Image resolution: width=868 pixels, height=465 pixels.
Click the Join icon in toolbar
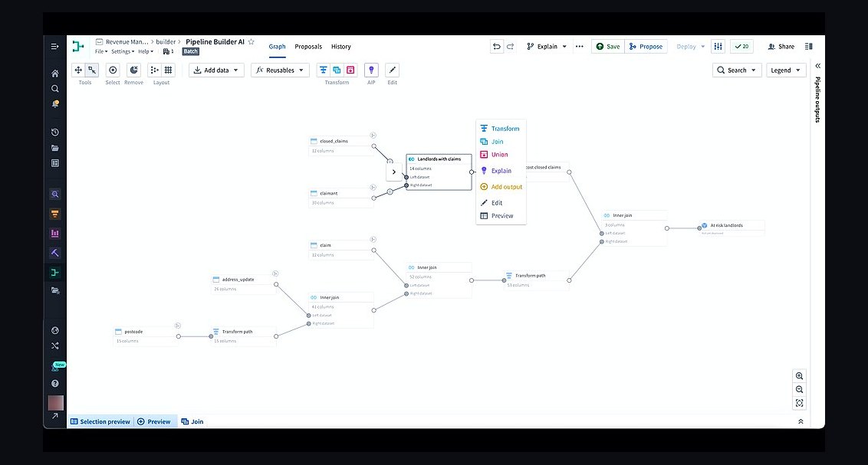[337, 70]
